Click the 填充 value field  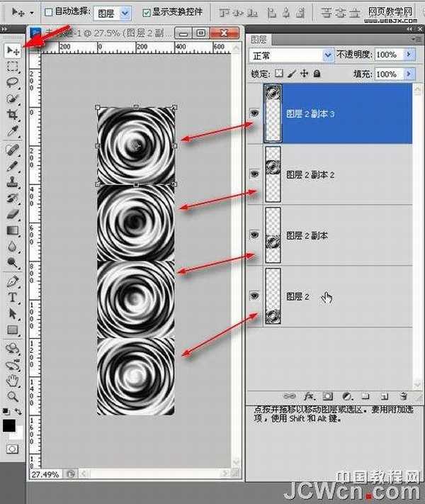pyautogui.click(x=390, y=74)
